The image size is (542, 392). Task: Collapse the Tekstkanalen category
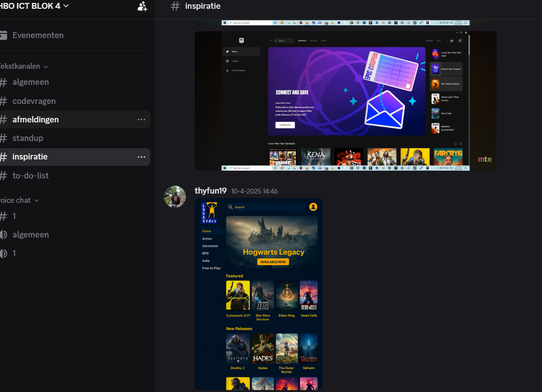[x=24, y=66]
